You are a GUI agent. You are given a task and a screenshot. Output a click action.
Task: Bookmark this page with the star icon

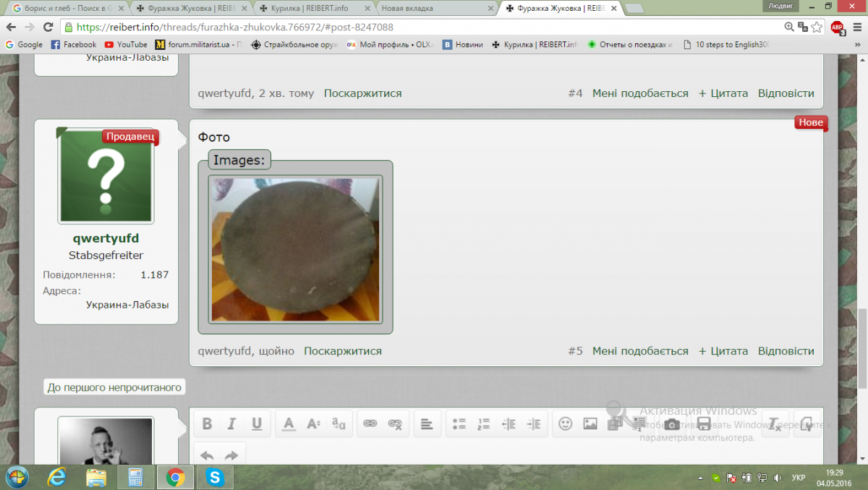coord(816,27)
